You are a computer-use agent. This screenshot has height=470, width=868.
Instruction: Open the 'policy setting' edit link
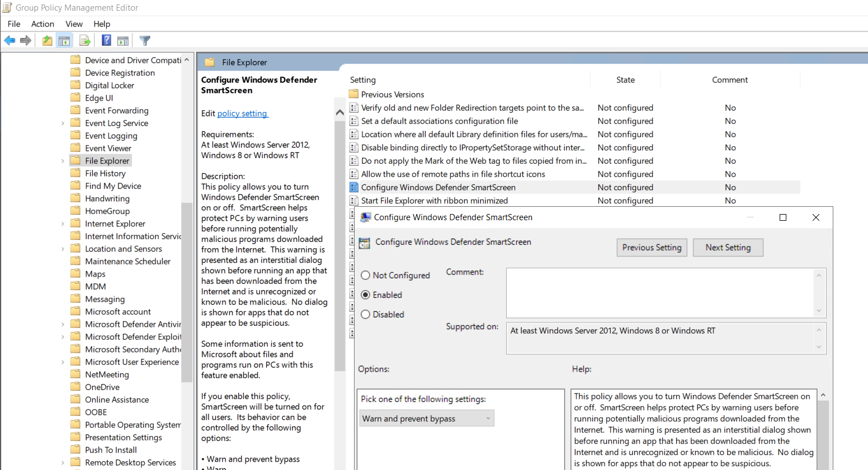tap(243, 113)
